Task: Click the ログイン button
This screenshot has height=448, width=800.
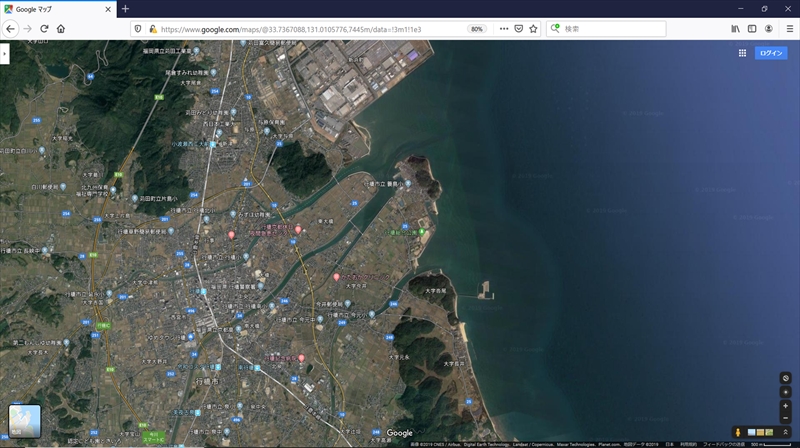Action: click(x=771, y=53)
